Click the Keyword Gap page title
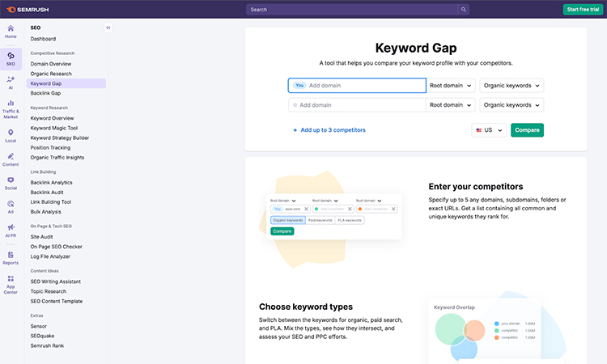 (416, 48)
